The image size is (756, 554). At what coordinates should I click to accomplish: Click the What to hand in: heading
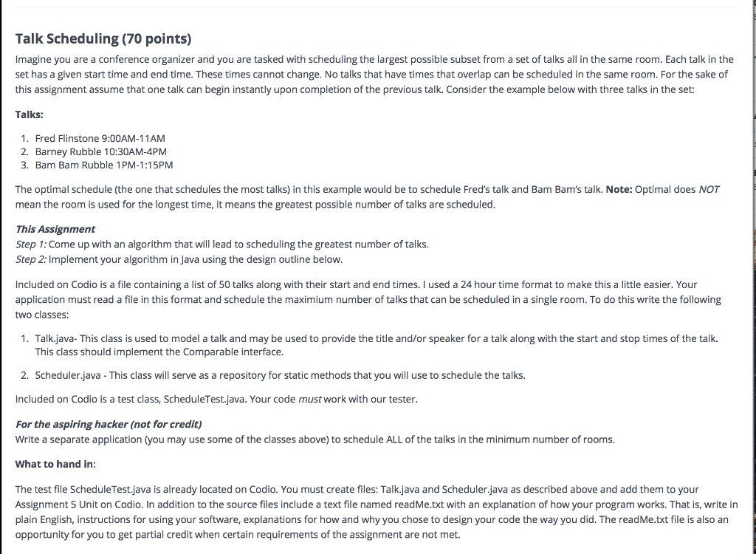(x=55, y=464)
